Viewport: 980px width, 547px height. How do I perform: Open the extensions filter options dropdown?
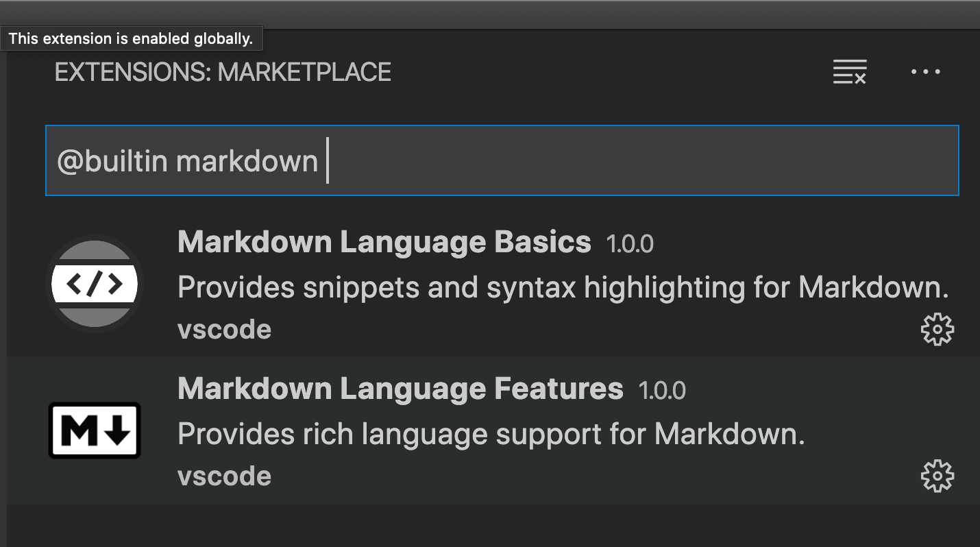(x=849, y=71)
